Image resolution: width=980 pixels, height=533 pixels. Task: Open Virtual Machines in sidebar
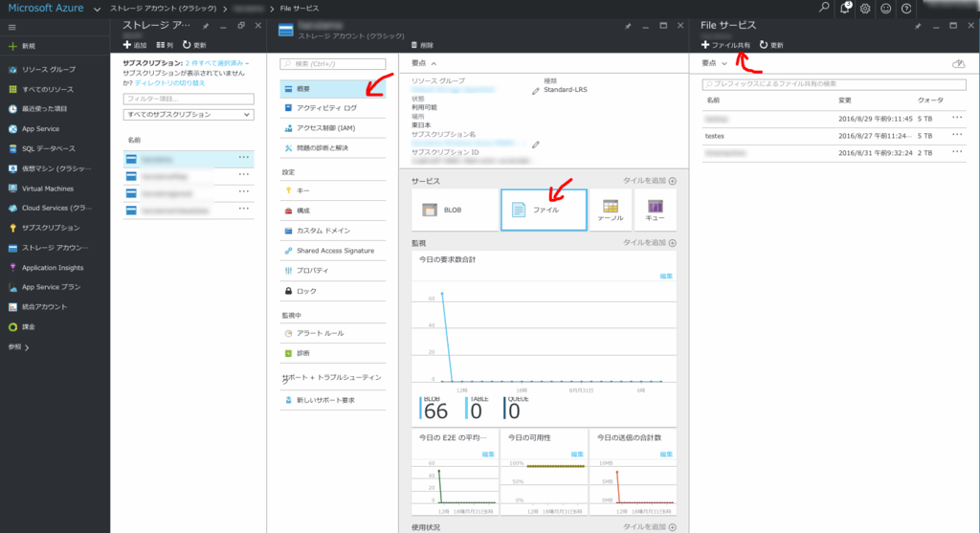(x=47, y=189)
